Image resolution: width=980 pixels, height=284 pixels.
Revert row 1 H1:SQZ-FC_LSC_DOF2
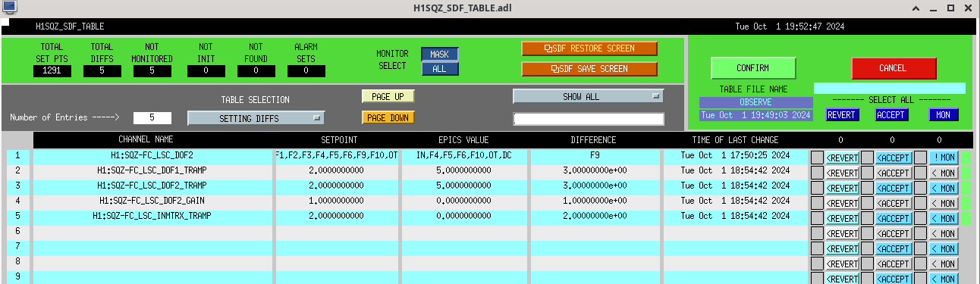pos(842,158)
